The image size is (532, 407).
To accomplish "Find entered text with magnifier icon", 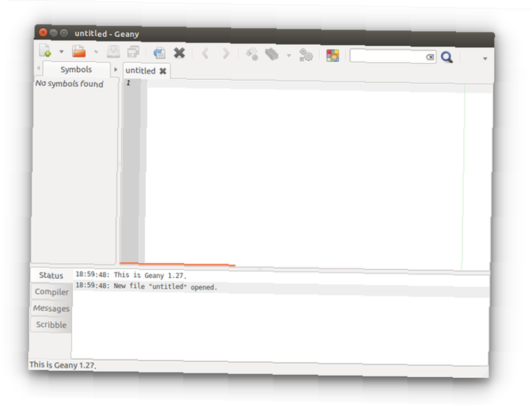I will click(x=447, y=57).
